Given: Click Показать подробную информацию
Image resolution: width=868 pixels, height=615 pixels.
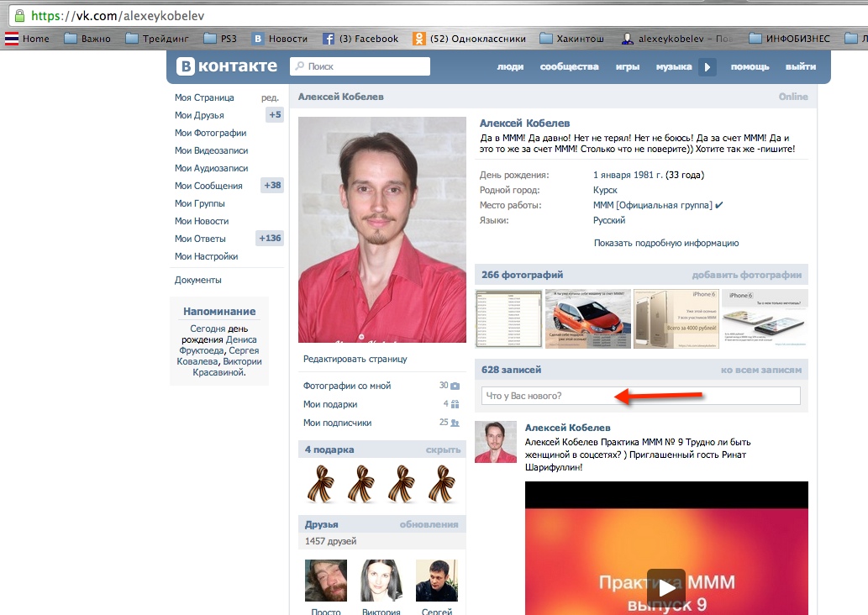Looking at the screenshot, I should (666, 243).
